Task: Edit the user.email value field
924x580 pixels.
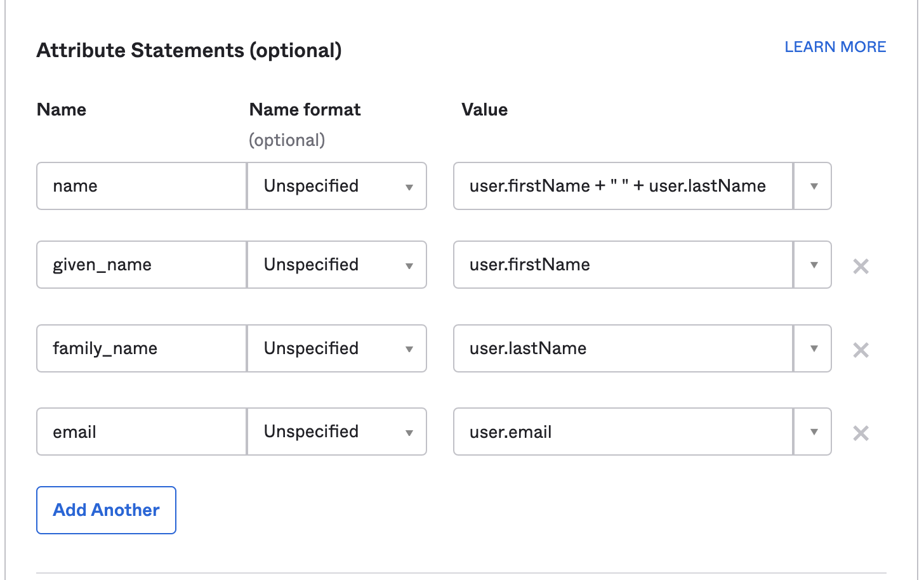Action: 623,432
